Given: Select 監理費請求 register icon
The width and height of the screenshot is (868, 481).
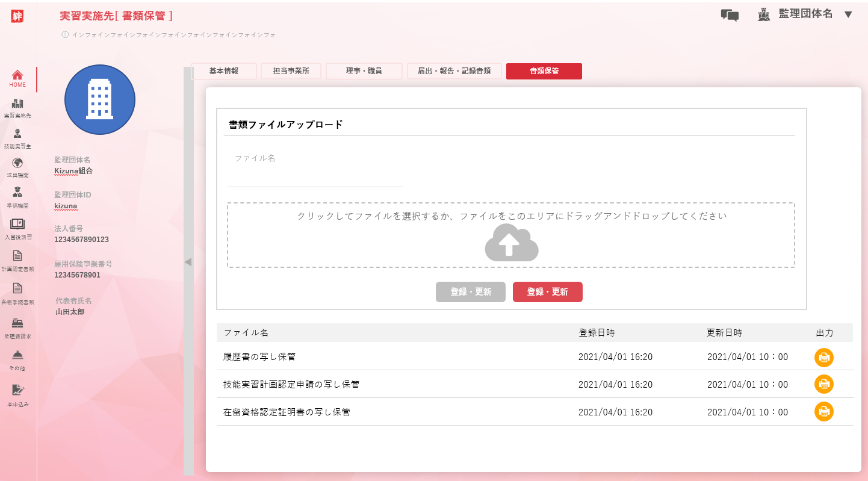Looking at the screenshot, I should click(17, 327).
